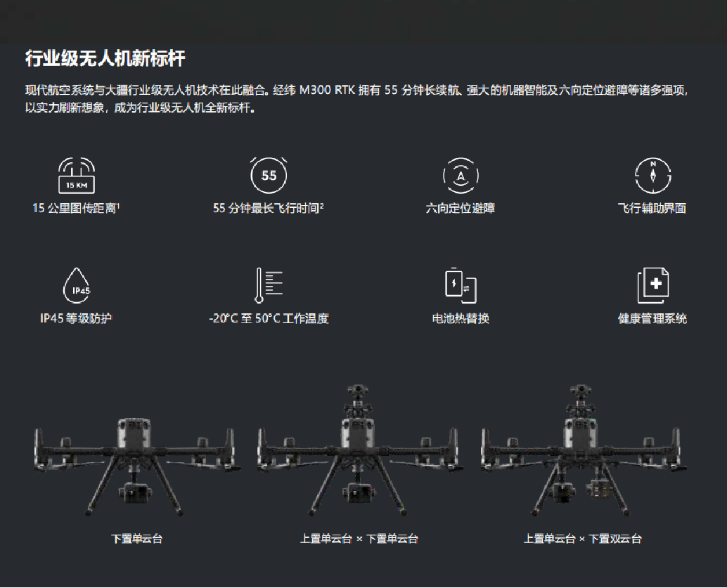Select the upward plus downward single gimbal drone image
The image size is (727, 588).
[359, 450]
